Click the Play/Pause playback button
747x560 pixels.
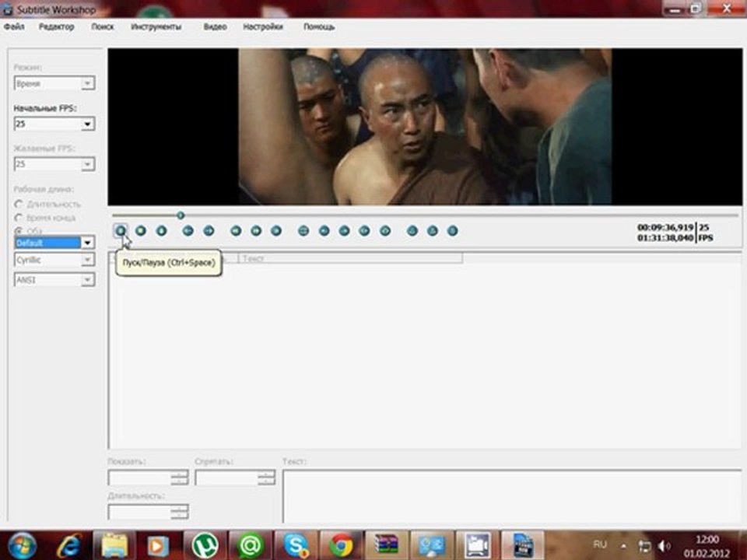click(x=121, y=231)
